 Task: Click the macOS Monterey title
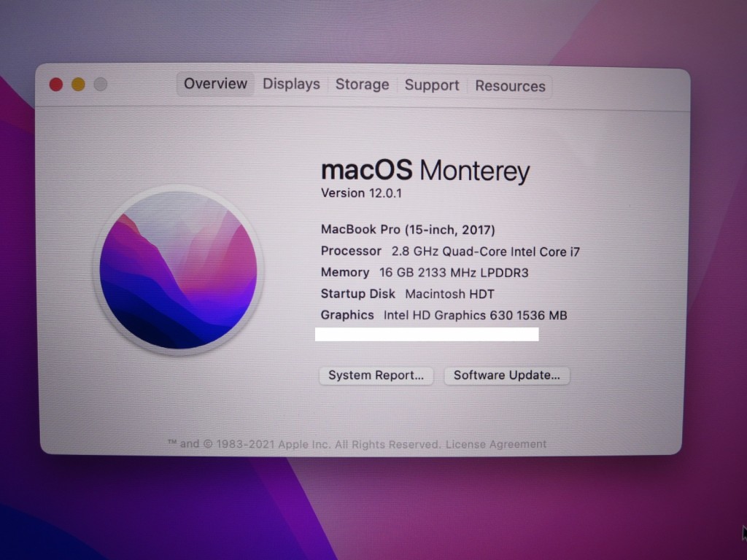425,171
